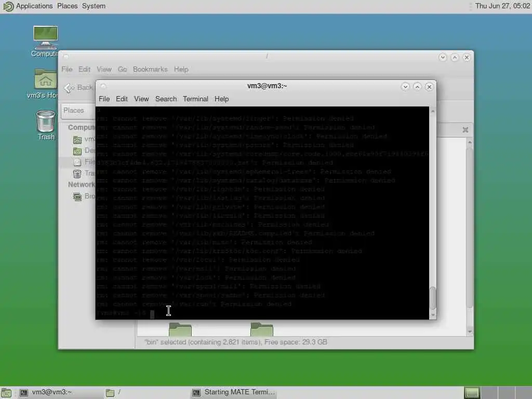The height and width of the screenshot is (399, 532).
Task: Open the Computer desktop icon
Action: pos(45,41)
